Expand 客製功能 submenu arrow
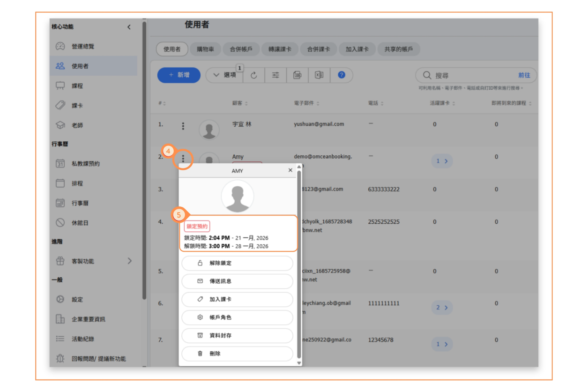The image size is (588, 392). pos(129,261)
